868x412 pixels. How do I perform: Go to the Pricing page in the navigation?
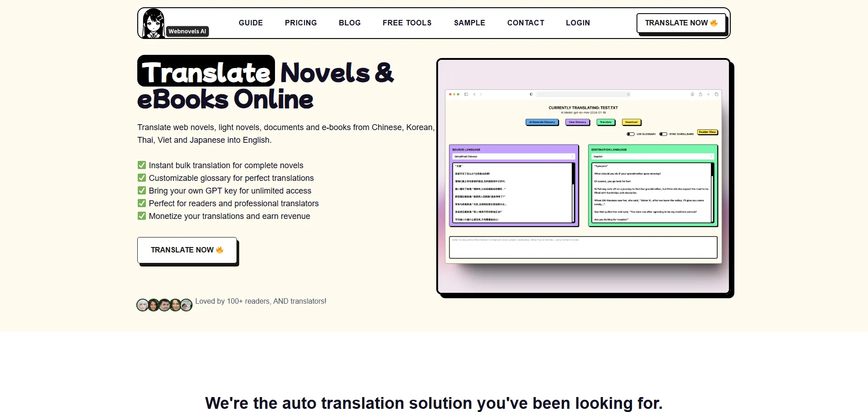coord(301,23)
